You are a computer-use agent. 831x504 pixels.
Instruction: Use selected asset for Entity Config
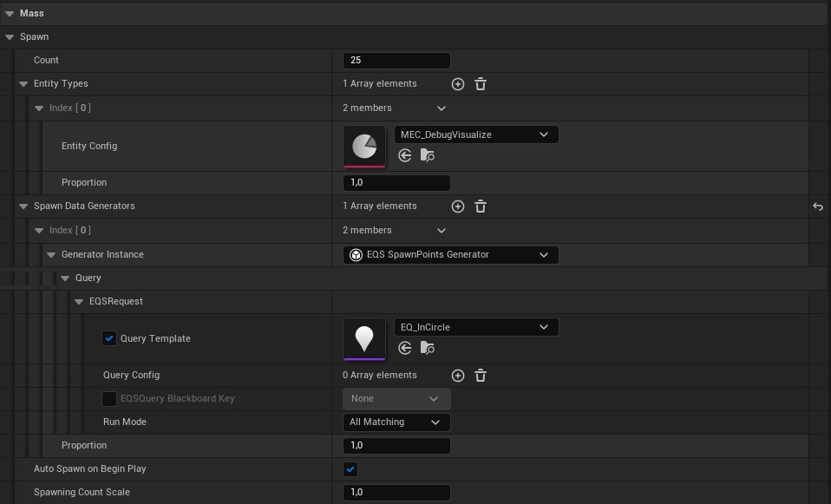pos(405,155)
